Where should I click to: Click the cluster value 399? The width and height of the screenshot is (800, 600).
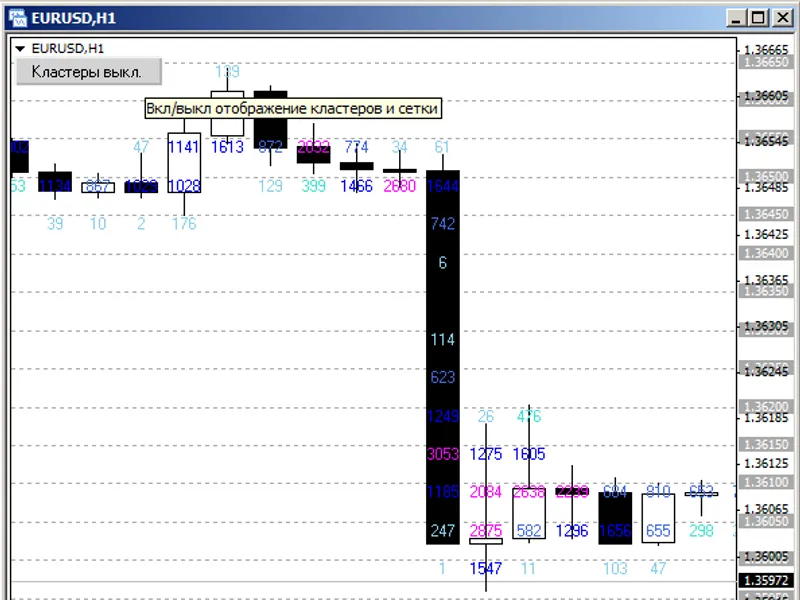point(313,186)
